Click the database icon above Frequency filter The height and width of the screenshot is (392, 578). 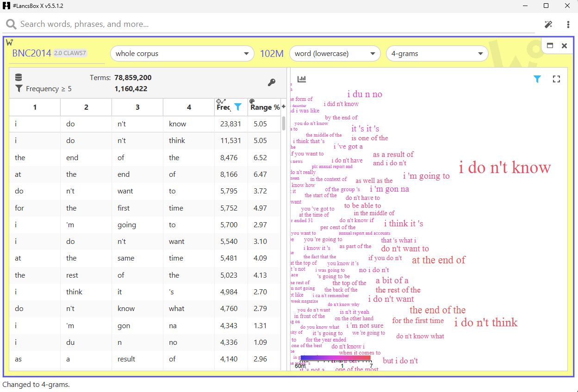[19, 77]
